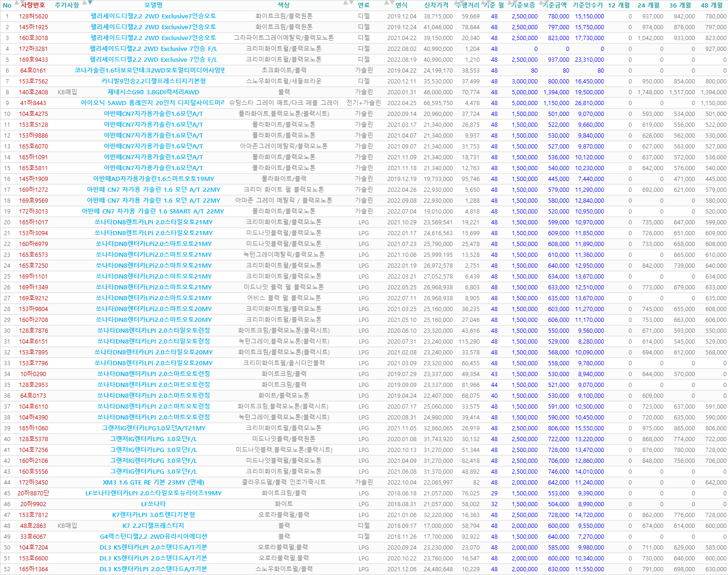Sort descending with down arrow before 차량번호

point(22,2)
